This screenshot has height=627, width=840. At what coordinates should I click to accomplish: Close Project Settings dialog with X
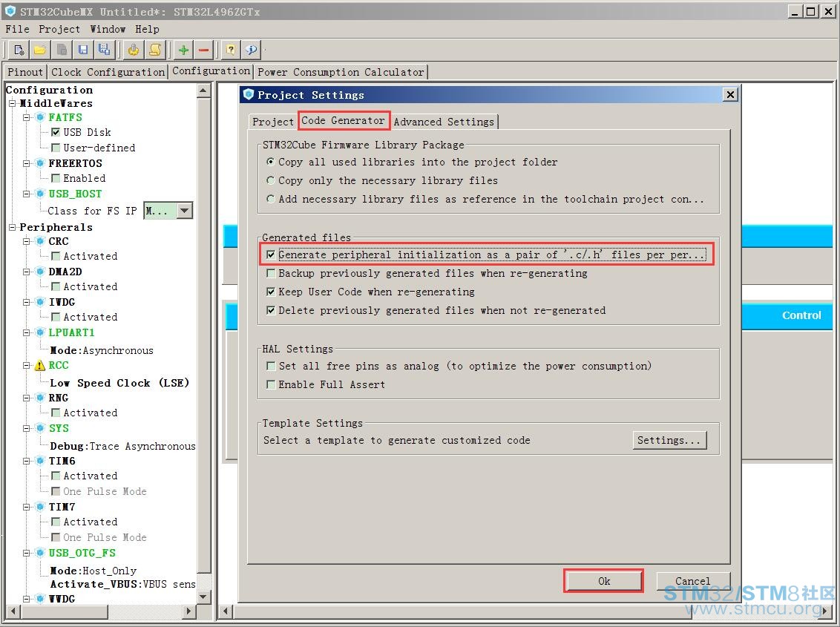(730, 95)
